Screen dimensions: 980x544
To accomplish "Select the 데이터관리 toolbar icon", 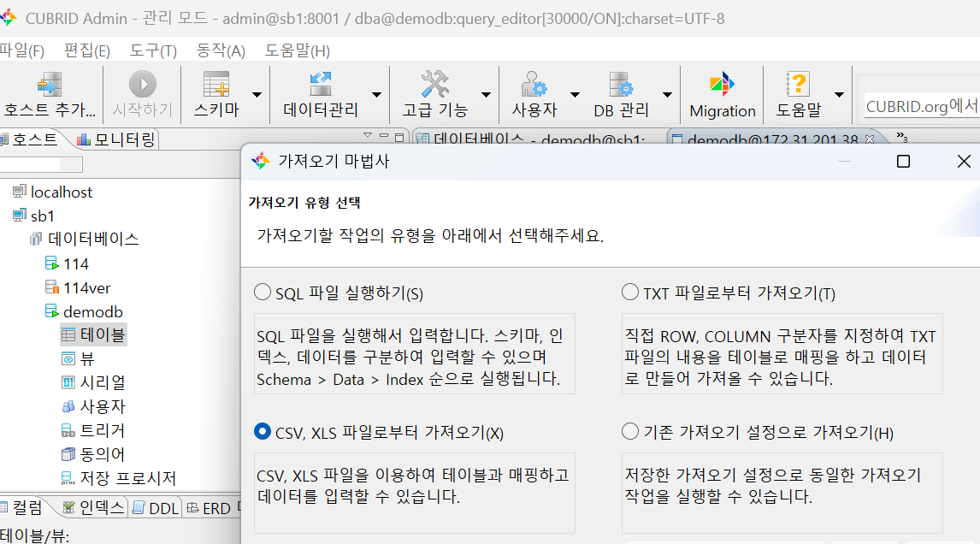I will click(x=320, y=86).
